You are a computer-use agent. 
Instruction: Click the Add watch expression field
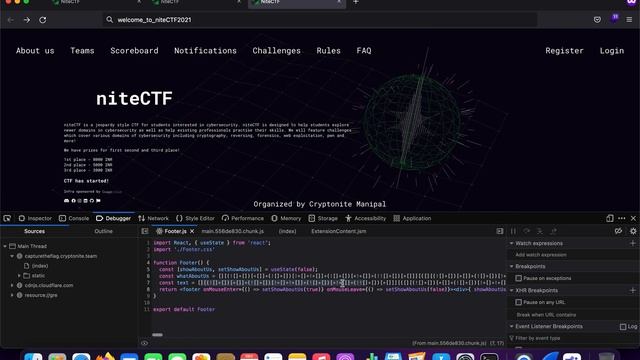click(573, 255)
